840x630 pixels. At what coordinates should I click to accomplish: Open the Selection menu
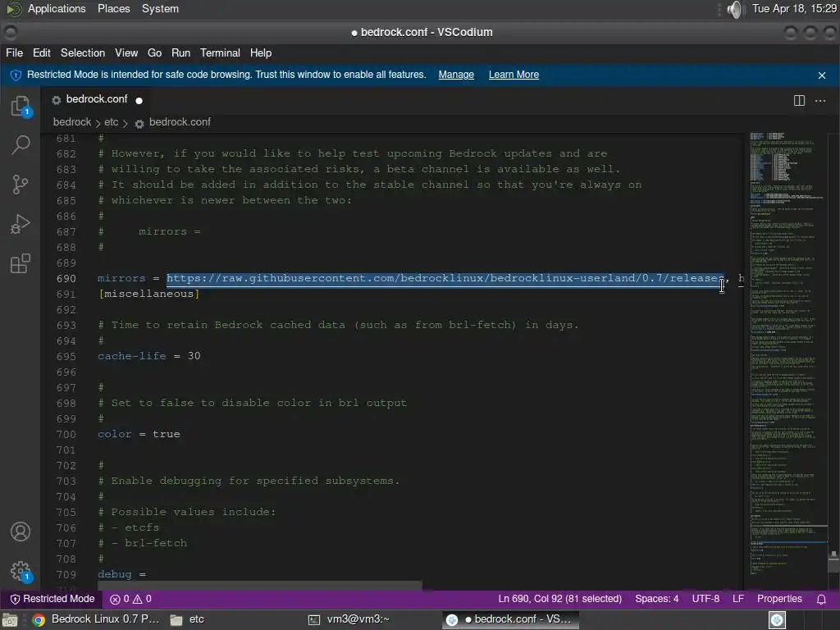click(83, 53)
